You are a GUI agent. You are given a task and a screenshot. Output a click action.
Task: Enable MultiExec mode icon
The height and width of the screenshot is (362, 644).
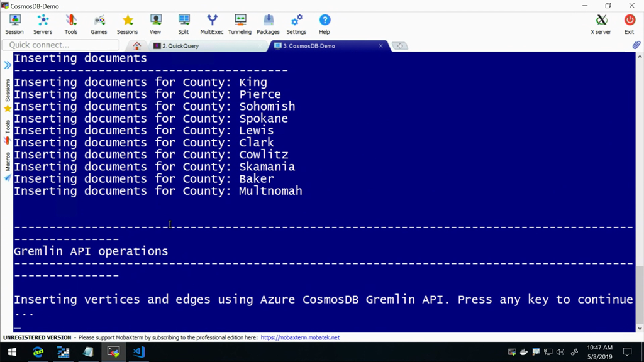[x=212, y=25]
